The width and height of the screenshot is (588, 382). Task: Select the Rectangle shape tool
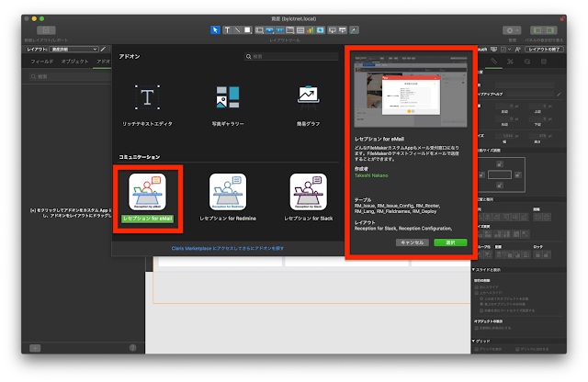(247, 30)
